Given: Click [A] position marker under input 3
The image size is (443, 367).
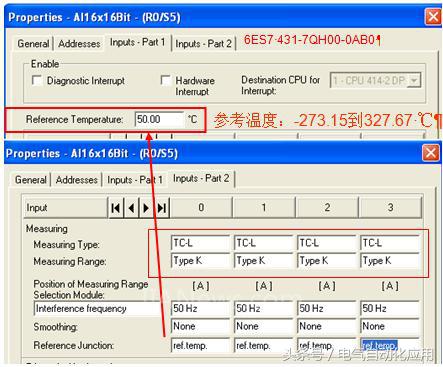Looking at the screenshot, I should click(x=390, y=286).
